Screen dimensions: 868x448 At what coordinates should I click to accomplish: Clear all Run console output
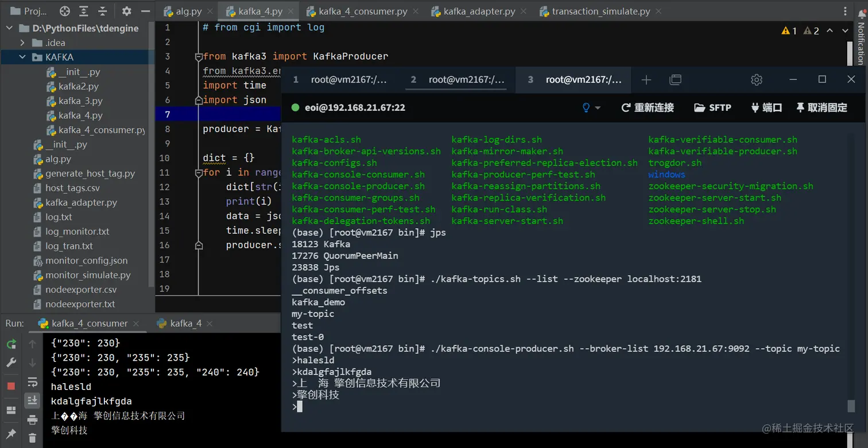[33, 438]
